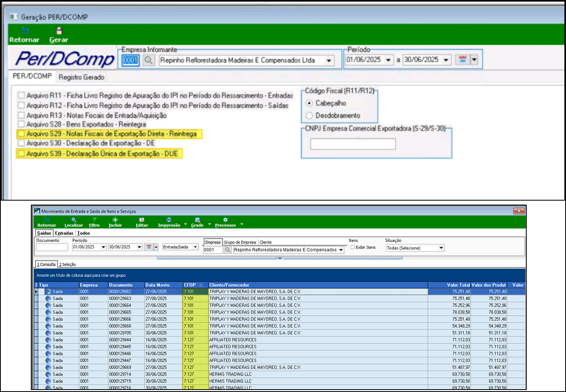
Task: Sort by the Valor Total column header
Action: click(x=449, y=285)
